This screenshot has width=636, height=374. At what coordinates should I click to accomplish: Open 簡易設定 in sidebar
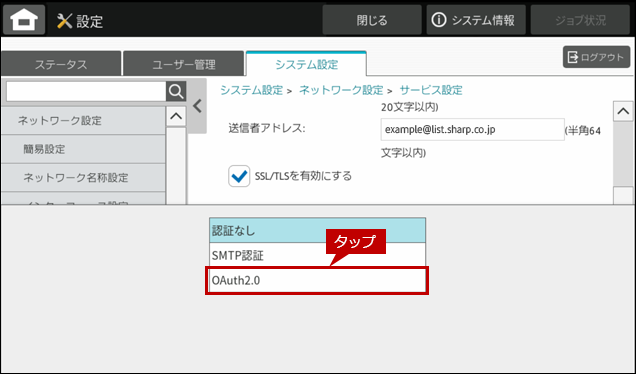pyautogui.click(x=83, y=149)
